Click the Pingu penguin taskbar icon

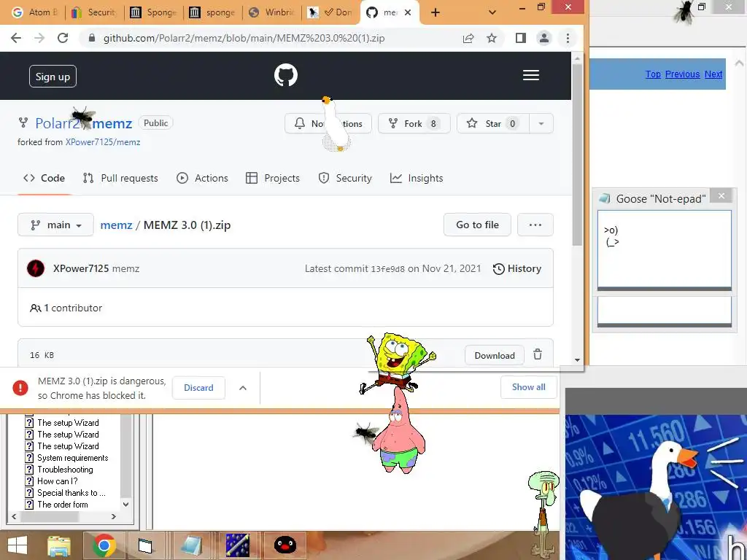(x=285, y=545)
